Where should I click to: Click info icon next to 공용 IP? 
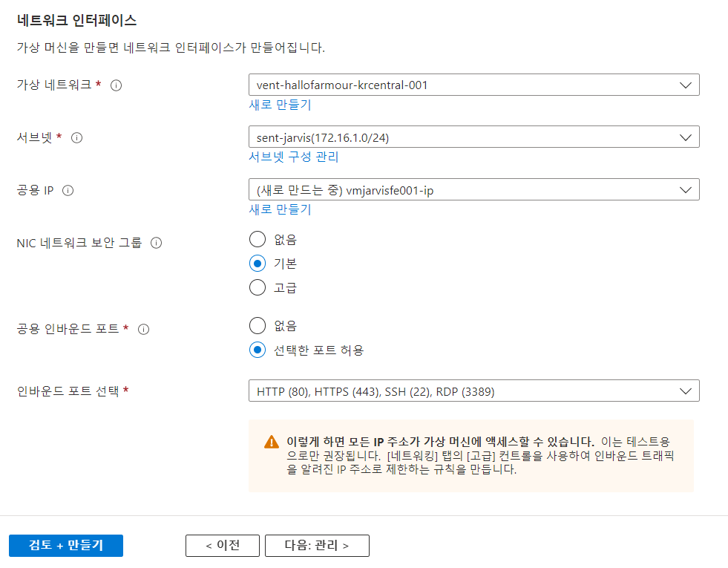click(x=68, y=190)
